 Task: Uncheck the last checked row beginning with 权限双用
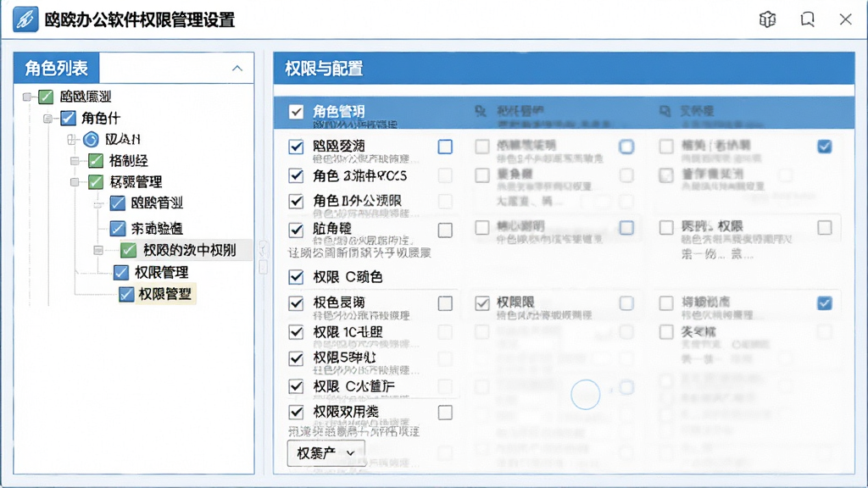(x=296, y=413)
